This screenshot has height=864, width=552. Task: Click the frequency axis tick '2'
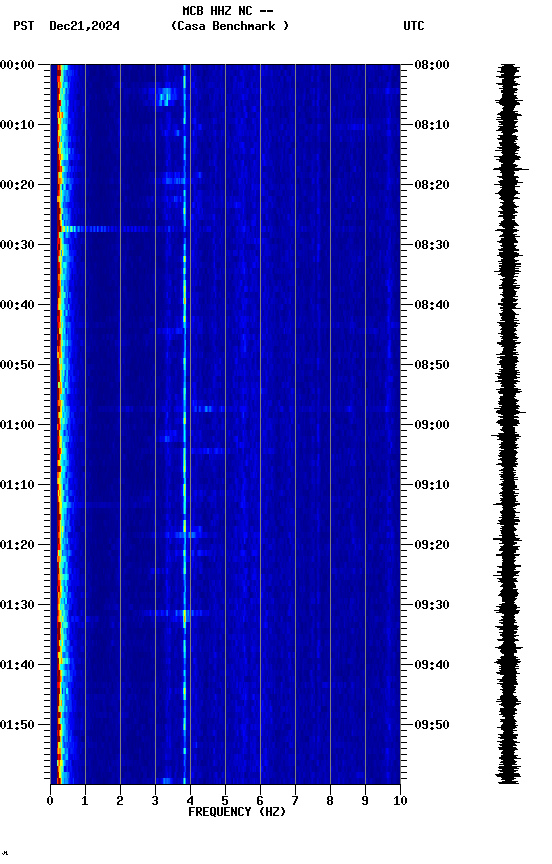point(120,801)
